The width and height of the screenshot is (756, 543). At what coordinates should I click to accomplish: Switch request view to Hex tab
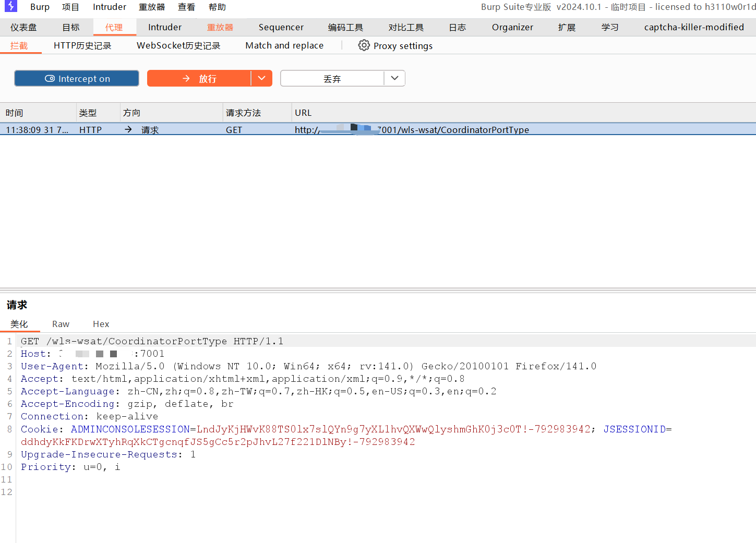(x=101, y=324)
